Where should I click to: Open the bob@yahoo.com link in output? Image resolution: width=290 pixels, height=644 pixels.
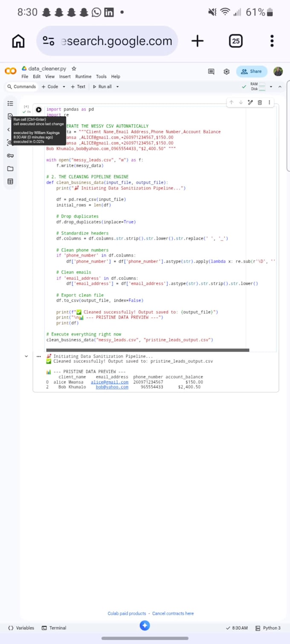112,387
